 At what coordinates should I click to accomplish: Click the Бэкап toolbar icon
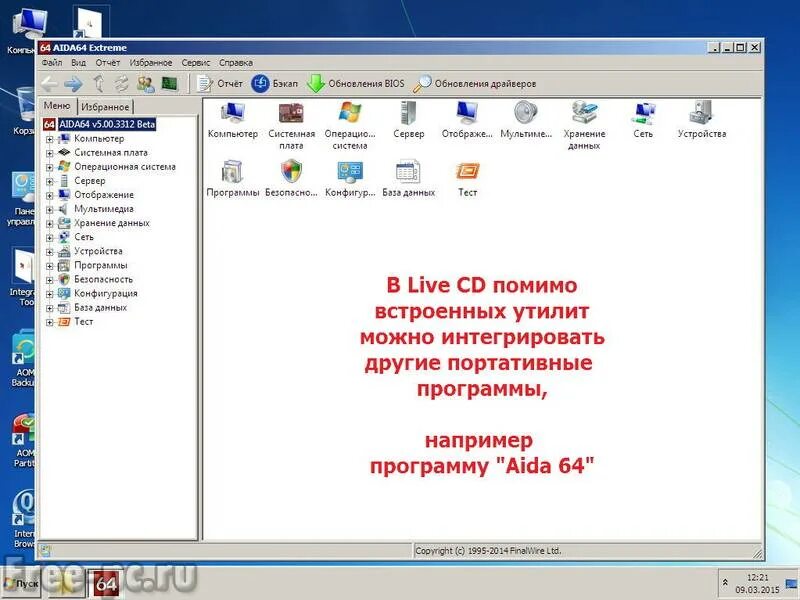click(x=273, y=82)
